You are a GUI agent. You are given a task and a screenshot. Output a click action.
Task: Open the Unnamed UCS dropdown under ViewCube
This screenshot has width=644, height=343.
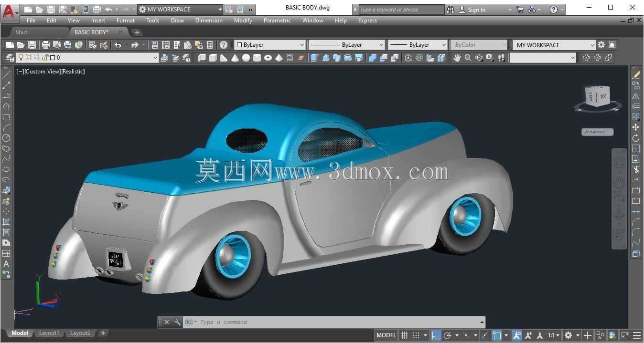pyautogui.click(x=598, y=132)
